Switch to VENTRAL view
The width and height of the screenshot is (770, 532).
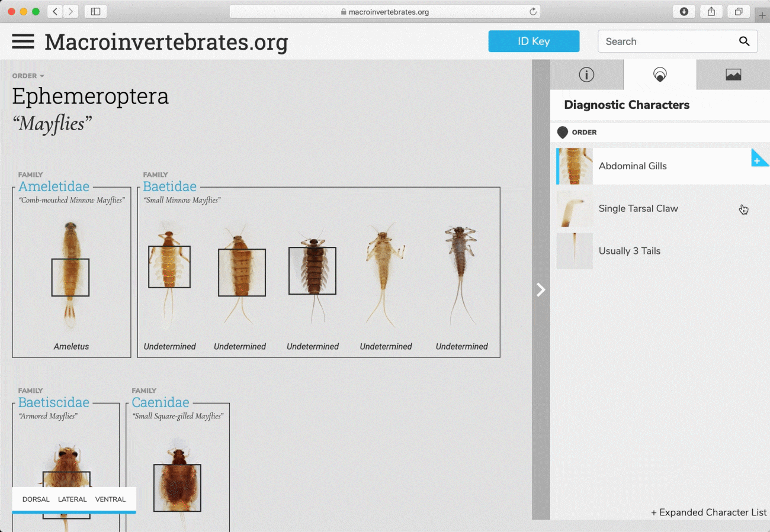point(110,499)
